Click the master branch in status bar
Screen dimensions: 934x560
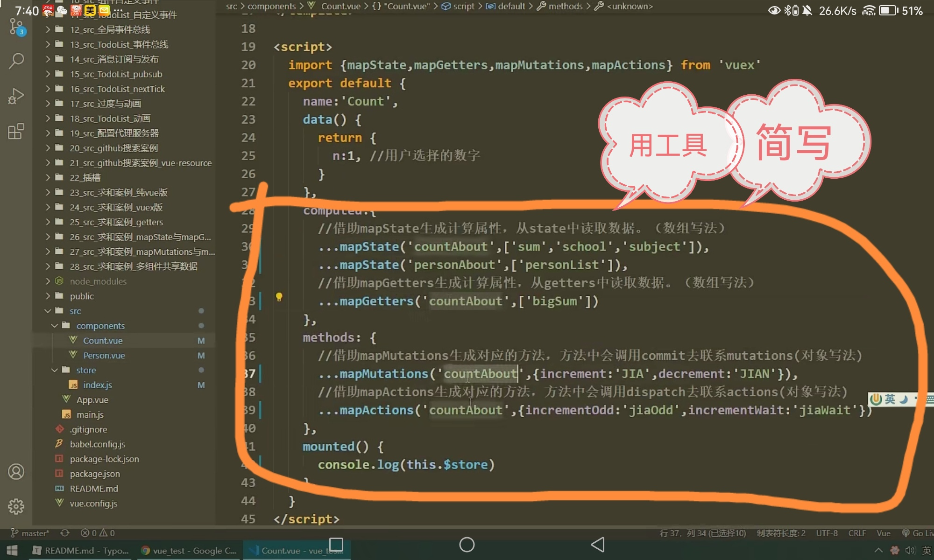30,533
